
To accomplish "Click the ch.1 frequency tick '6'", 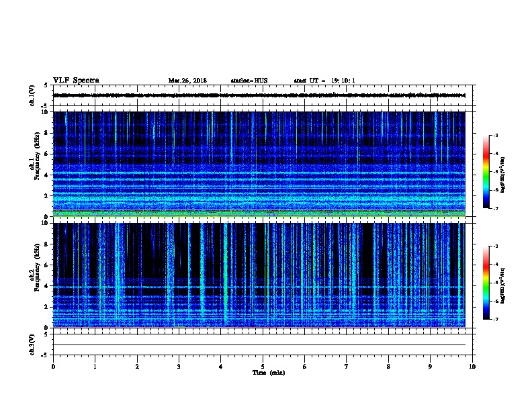I will pos(46,154).
